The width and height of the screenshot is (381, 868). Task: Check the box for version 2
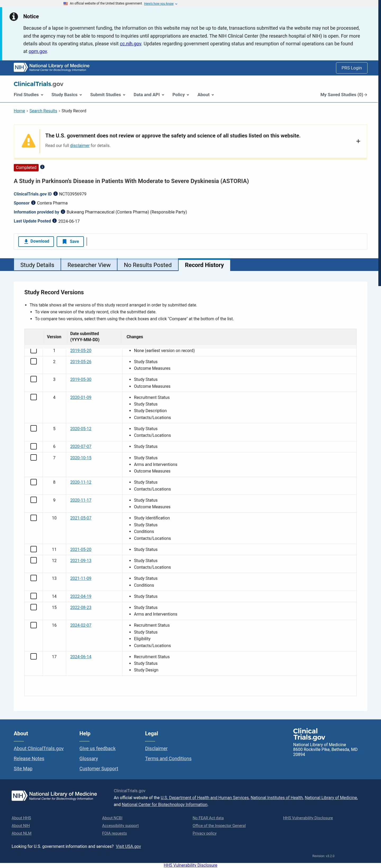point(34,361)
